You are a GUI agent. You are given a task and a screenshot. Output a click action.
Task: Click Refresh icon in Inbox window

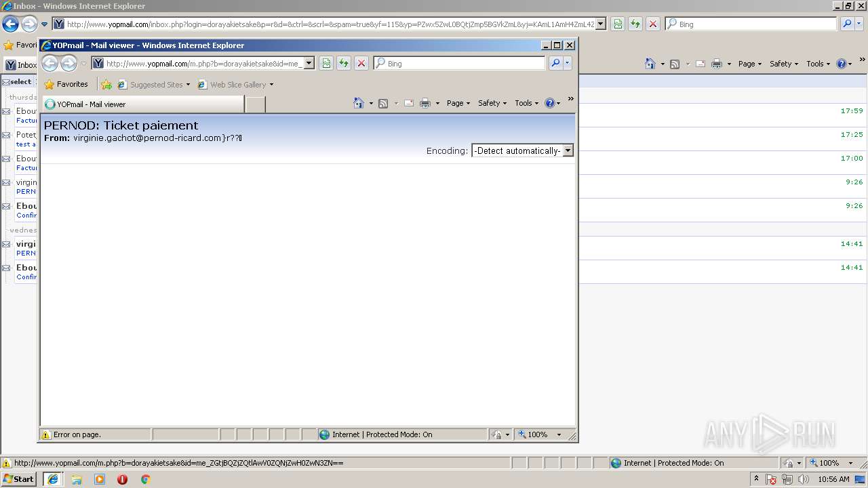point(635,24)
